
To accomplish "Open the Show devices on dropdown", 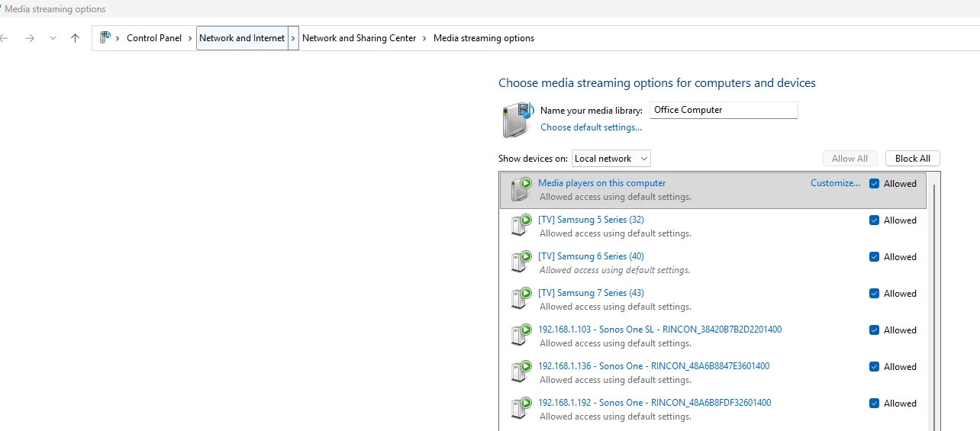I will pyautogui.click(x=611, y=159).
